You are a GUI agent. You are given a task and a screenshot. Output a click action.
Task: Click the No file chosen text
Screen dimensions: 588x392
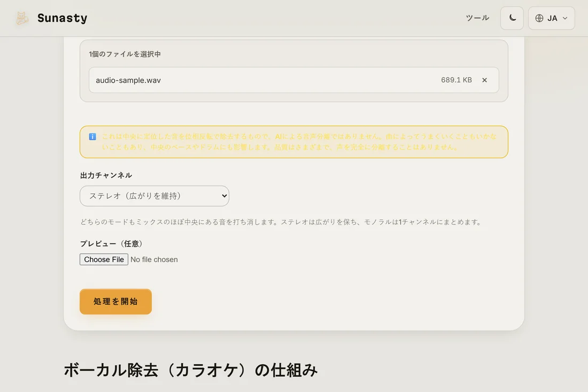point(154,259)
